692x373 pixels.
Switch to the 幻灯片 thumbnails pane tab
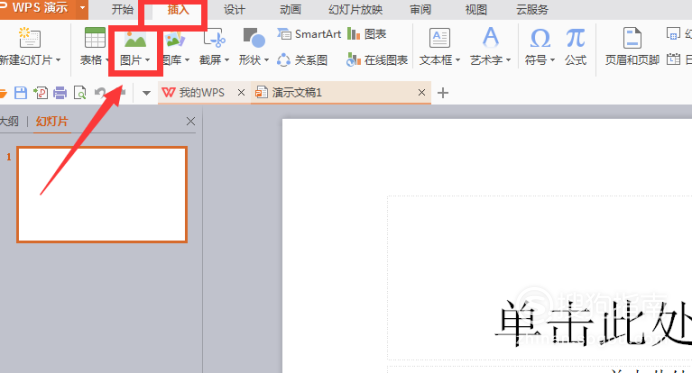point(52,121)
